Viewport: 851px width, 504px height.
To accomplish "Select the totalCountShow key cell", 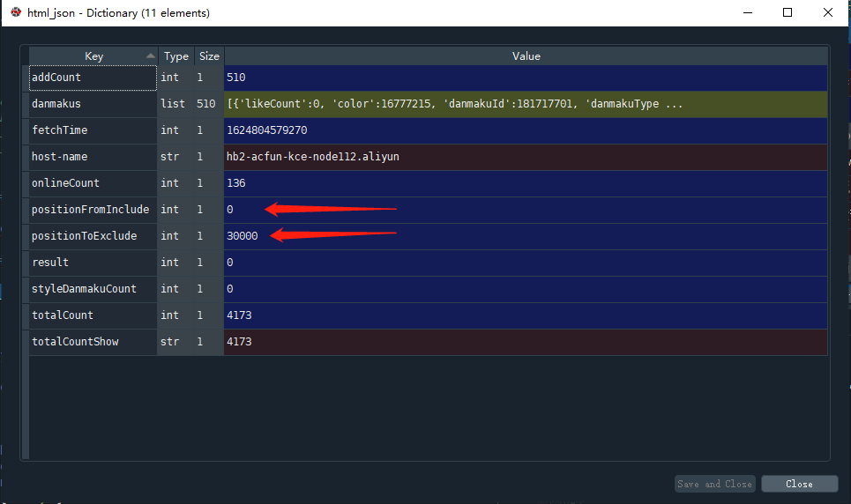I will [x=93, y=342].
